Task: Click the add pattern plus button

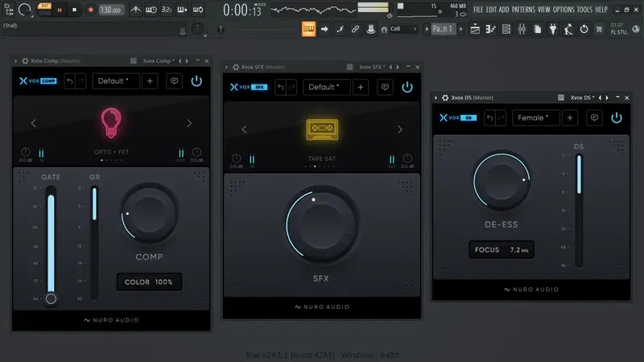Action: click(x=460, y=29)
